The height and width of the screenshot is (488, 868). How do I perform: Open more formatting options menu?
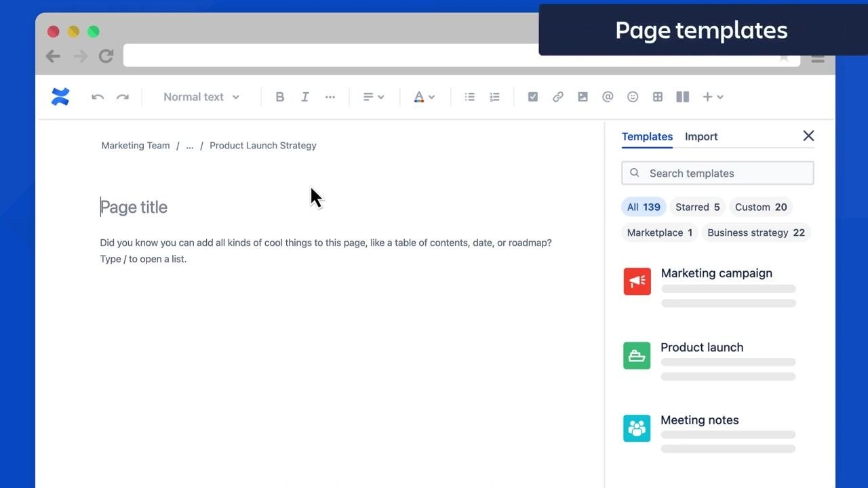330,97
